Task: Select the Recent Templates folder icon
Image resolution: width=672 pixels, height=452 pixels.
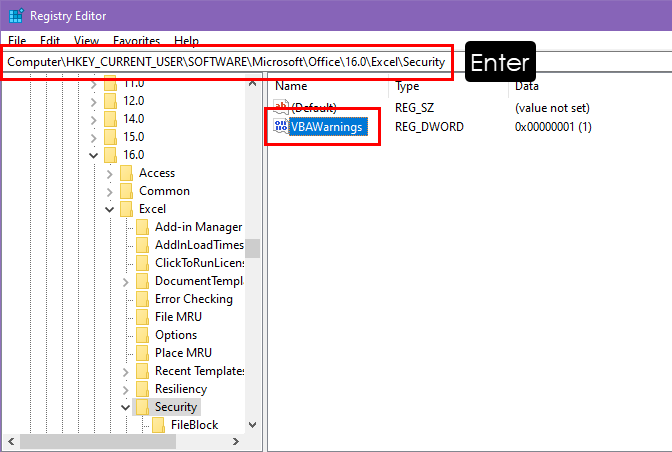Action: click(x=142, y=371)
